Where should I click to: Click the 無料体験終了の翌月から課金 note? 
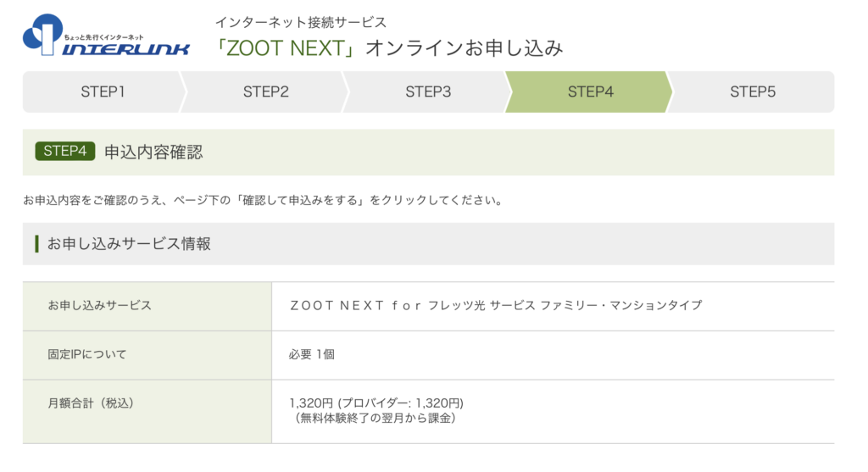tap(376, 419)
